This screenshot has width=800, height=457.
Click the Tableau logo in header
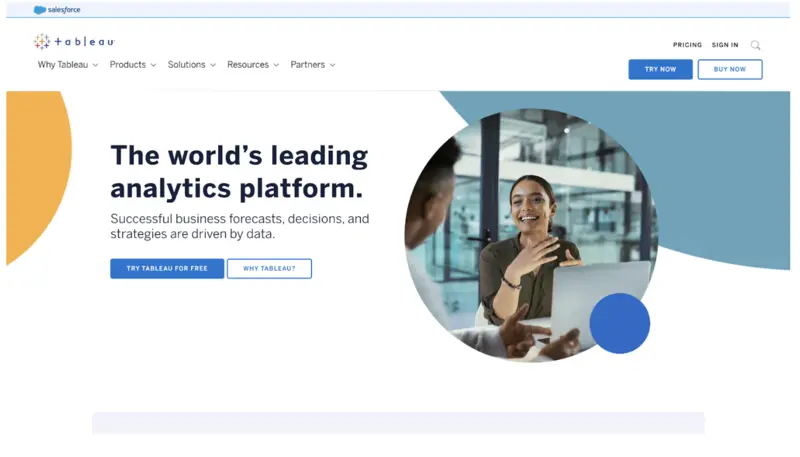tap(74, 42)
